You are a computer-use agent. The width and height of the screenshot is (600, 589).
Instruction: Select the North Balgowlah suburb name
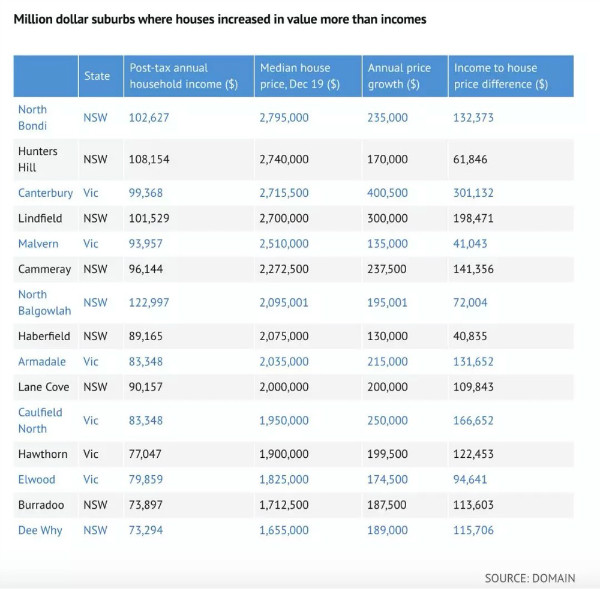pos(44,302)
